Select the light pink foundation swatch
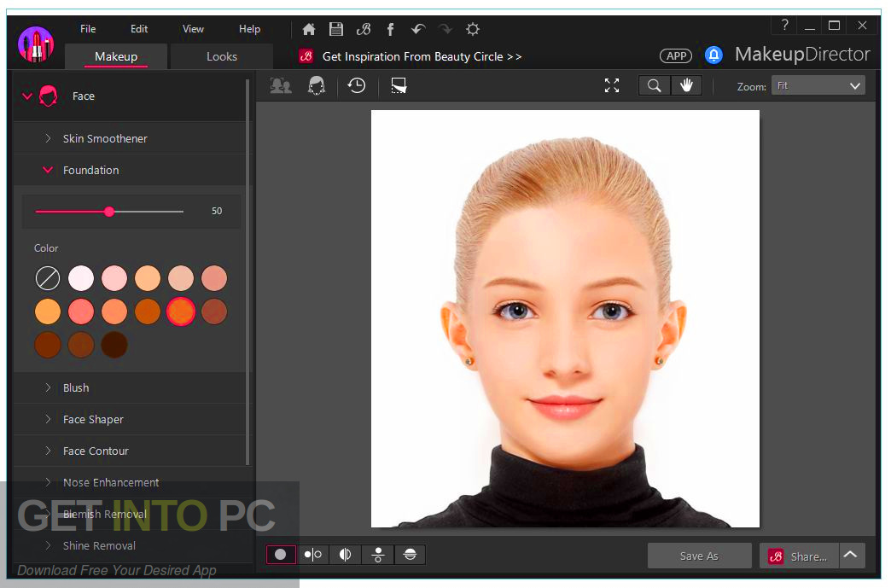891x588 pixels. click(114, 278)
